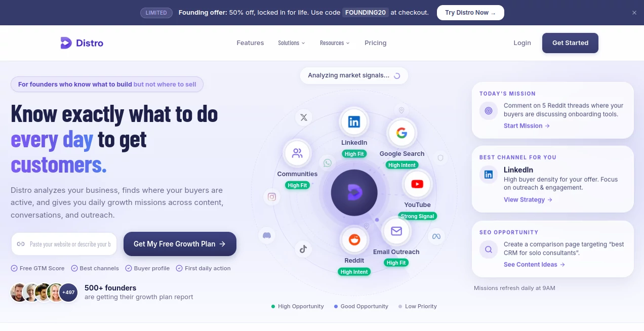The width and height of the screenshot is (644, 331).
Task: Click the Email Outreach envelope icon
Action: coord(396,231)
